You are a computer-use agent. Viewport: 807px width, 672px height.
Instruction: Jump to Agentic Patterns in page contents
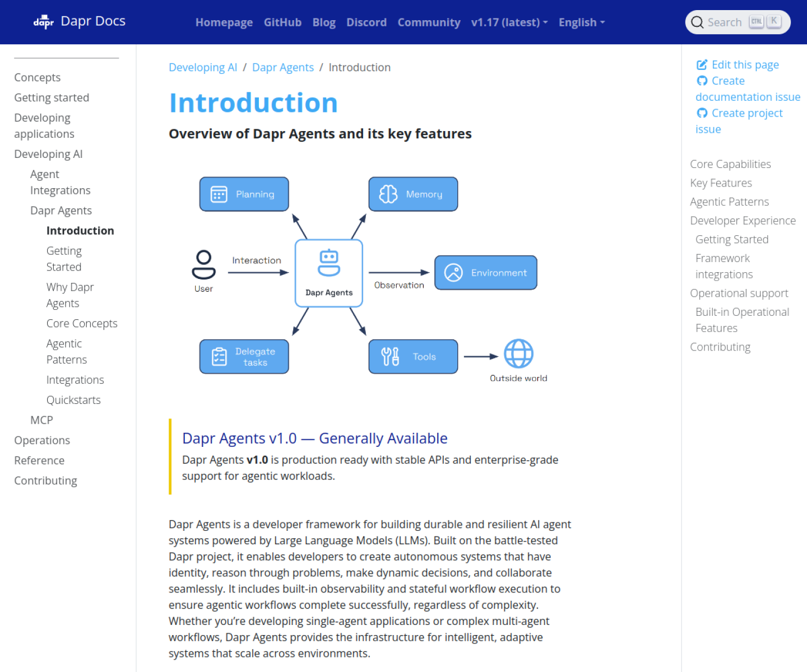pos(729,202)
